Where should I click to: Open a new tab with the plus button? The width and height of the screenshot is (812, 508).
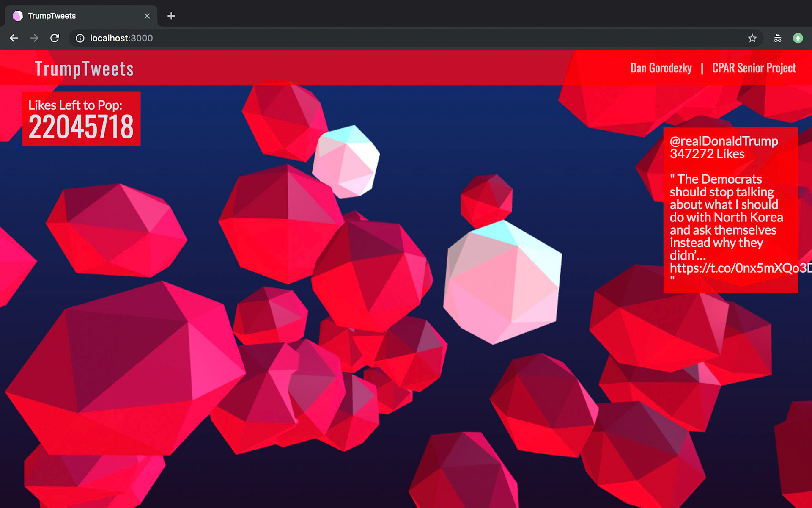[171, 16]
